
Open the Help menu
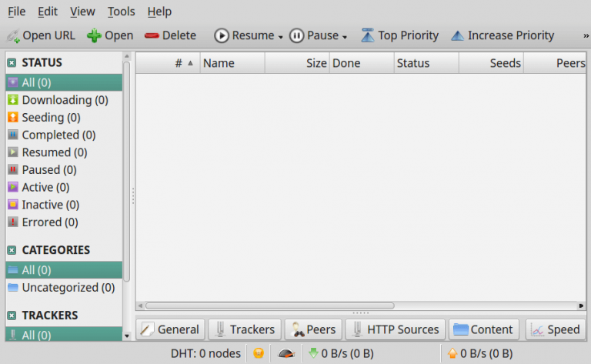click(x=159, y=12)
